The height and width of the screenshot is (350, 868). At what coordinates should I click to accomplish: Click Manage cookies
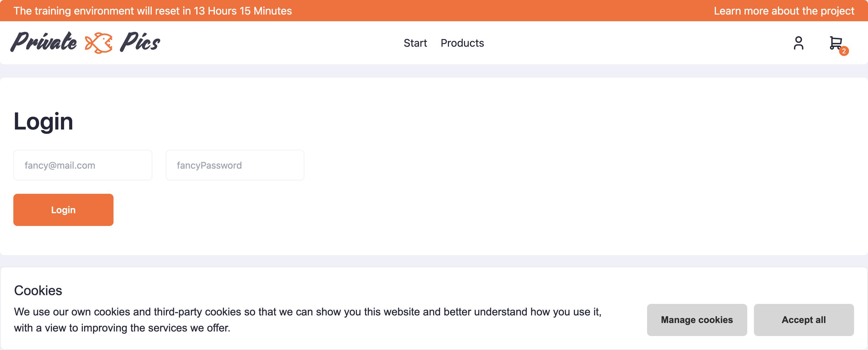click(697, 320)
